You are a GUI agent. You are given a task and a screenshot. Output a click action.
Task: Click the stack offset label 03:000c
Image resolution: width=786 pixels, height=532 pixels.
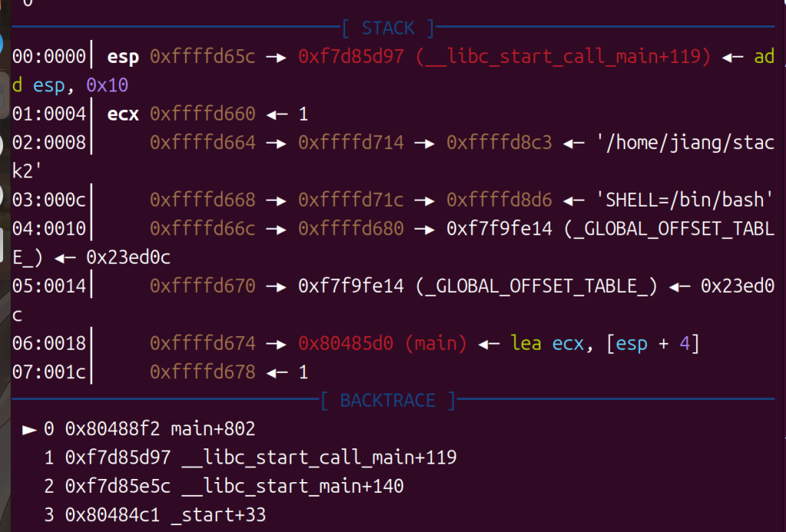pos(49,200)
